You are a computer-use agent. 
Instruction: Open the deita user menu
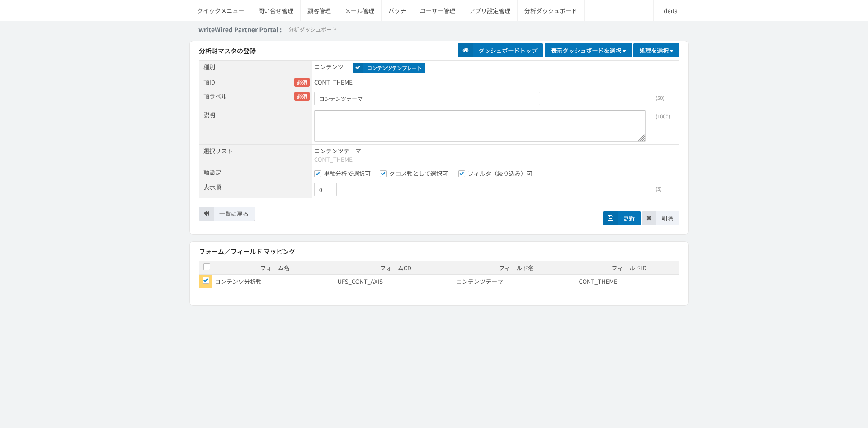click(670, 11)
